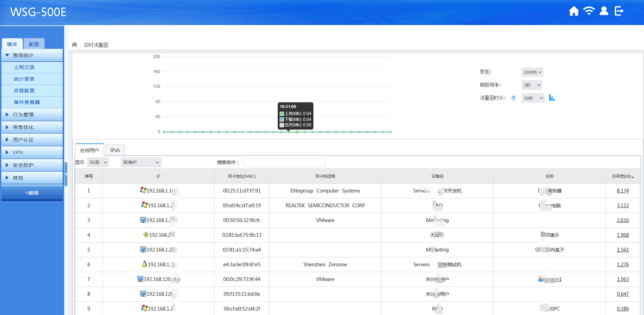The image size is (644, 315).
Task: Click the help question mark beside 流量图时长
Action: (513, 98)
